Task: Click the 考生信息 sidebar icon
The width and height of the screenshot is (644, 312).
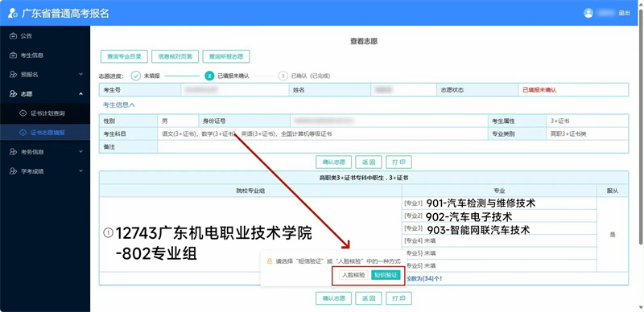Action: pos(13,55)
